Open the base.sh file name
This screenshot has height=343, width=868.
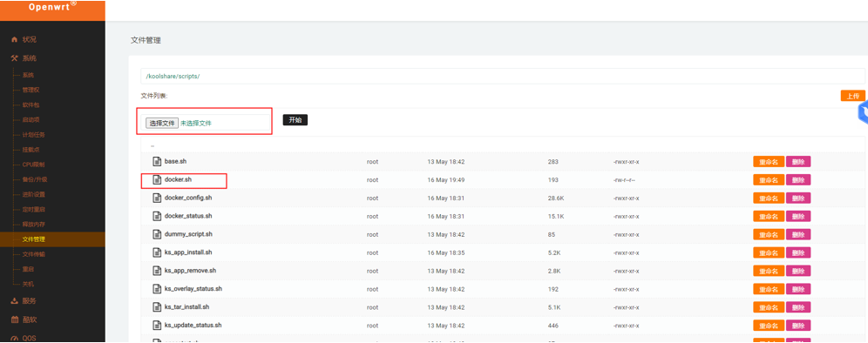(x=175, y=162)
